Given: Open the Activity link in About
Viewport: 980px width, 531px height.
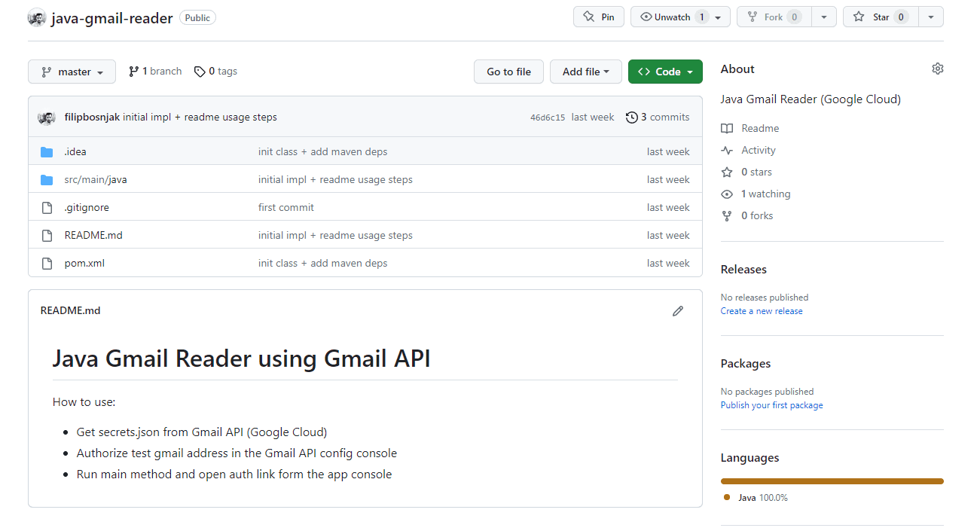Looking at the screenshot, I should coord(758,150).
